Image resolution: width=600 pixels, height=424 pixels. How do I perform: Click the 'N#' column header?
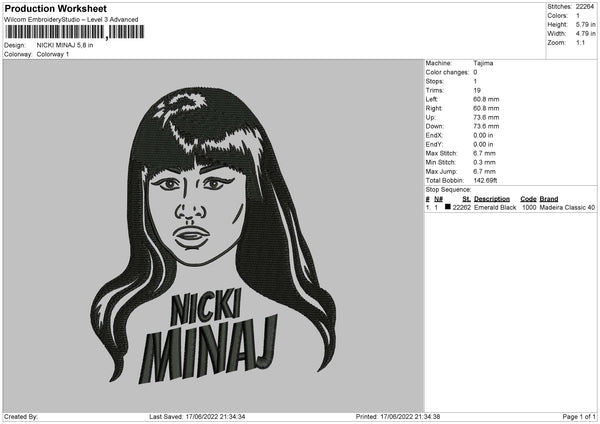tap(439, 199)
